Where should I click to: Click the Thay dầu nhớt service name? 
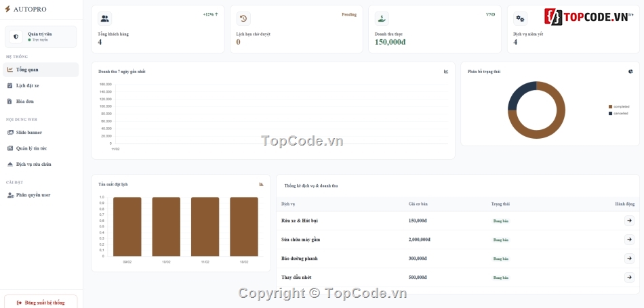tap(296, 278)
